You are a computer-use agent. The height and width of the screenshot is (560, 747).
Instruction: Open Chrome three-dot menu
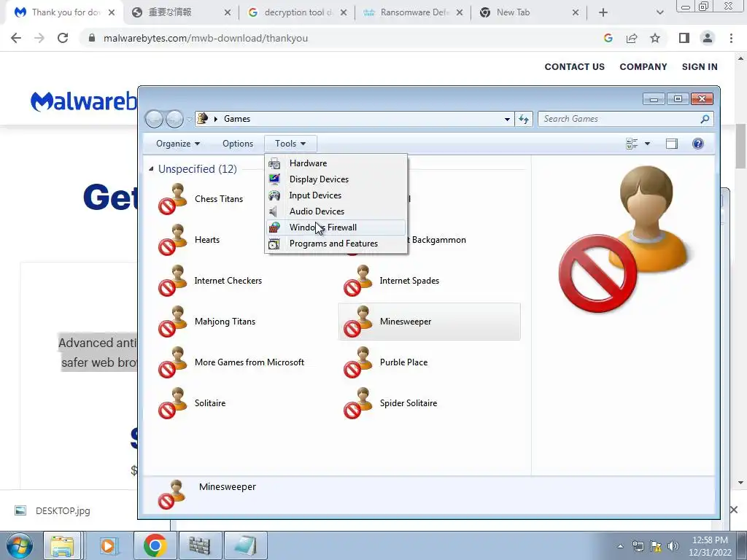tap(731, 38)
